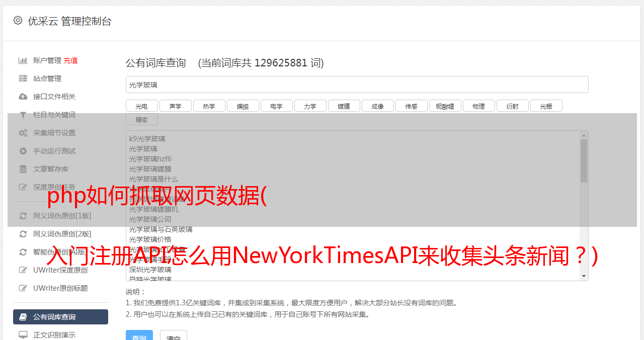Click the results list scrollbar down arrow
The height and width of the screenshot is (340, 644).
(x=584, y=276)
